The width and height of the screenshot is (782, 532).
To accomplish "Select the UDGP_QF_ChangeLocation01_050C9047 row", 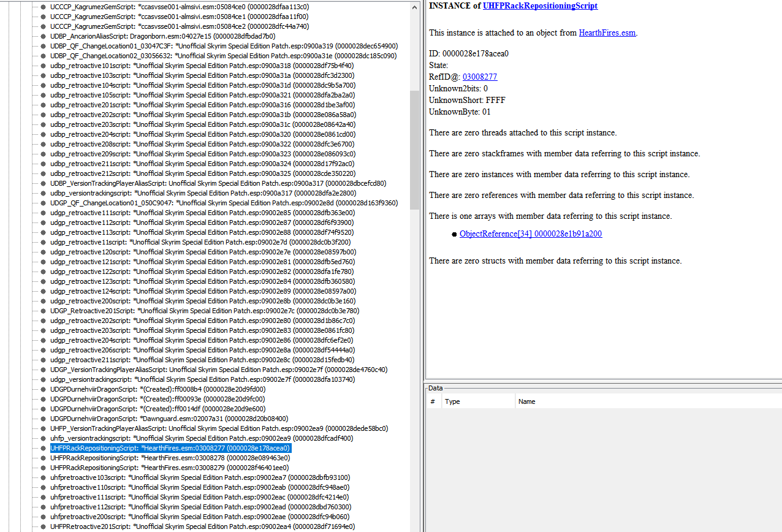I will [x=224, y=203].
